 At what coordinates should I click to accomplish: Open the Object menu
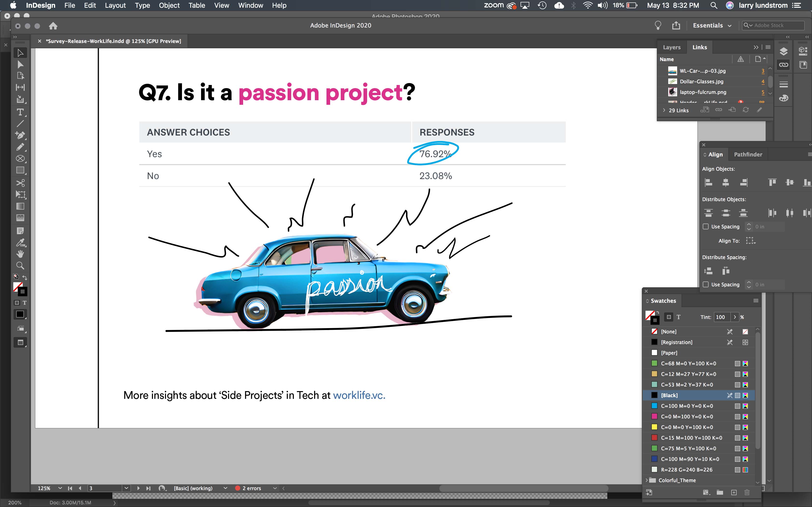click(169, 5)
